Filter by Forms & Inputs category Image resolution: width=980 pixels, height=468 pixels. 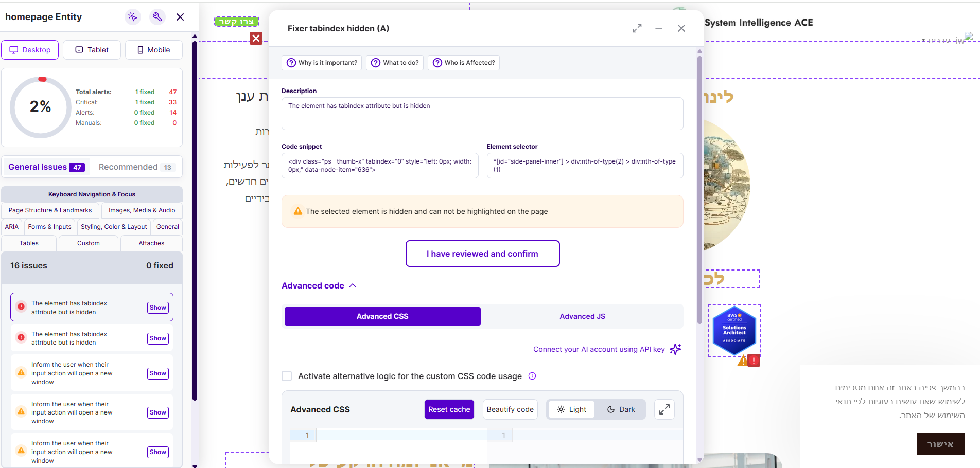click(49, 227)
